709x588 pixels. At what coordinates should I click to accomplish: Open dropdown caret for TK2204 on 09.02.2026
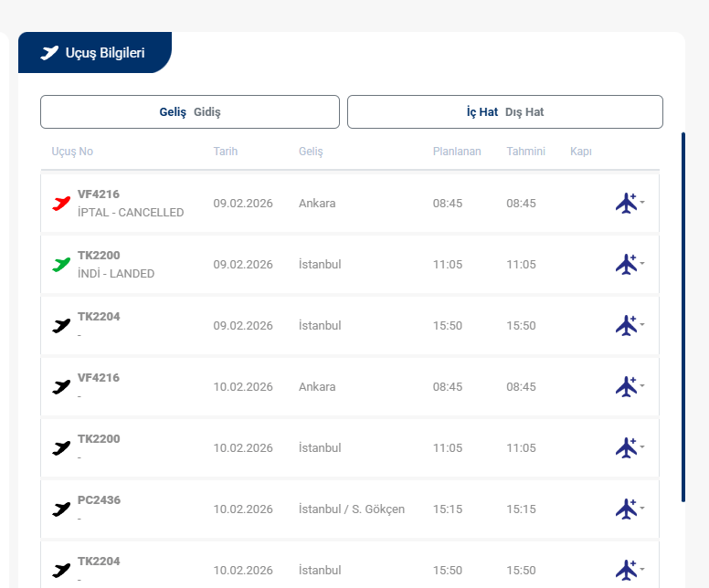pos(642,324)
